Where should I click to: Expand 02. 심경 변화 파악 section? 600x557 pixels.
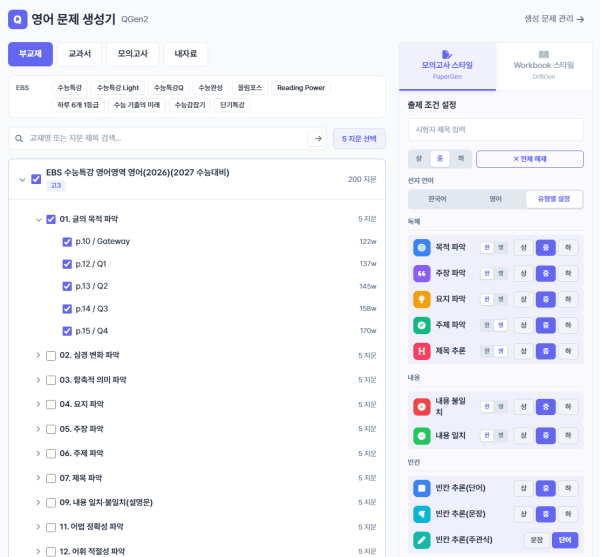click(x=38, y=355)
